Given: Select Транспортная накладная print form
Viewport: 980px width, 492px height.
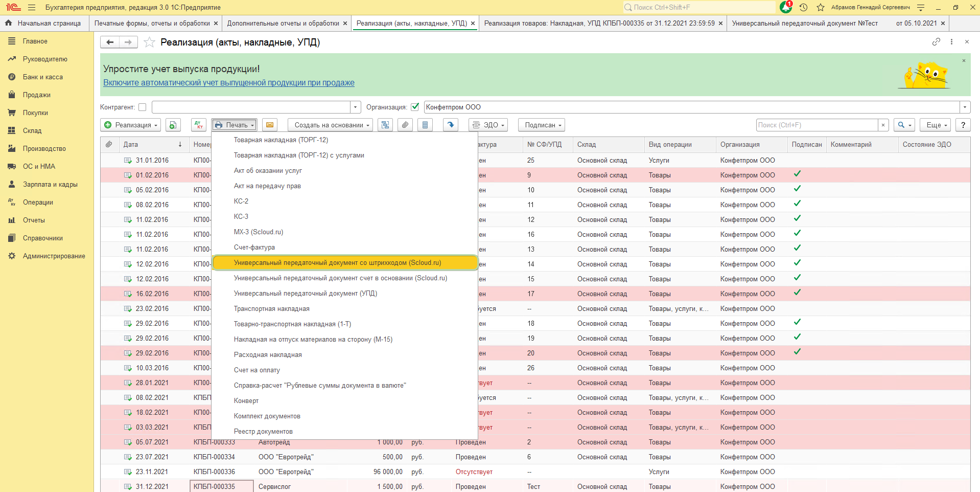Looking at the screenshot, I should [x=345, y=308].
